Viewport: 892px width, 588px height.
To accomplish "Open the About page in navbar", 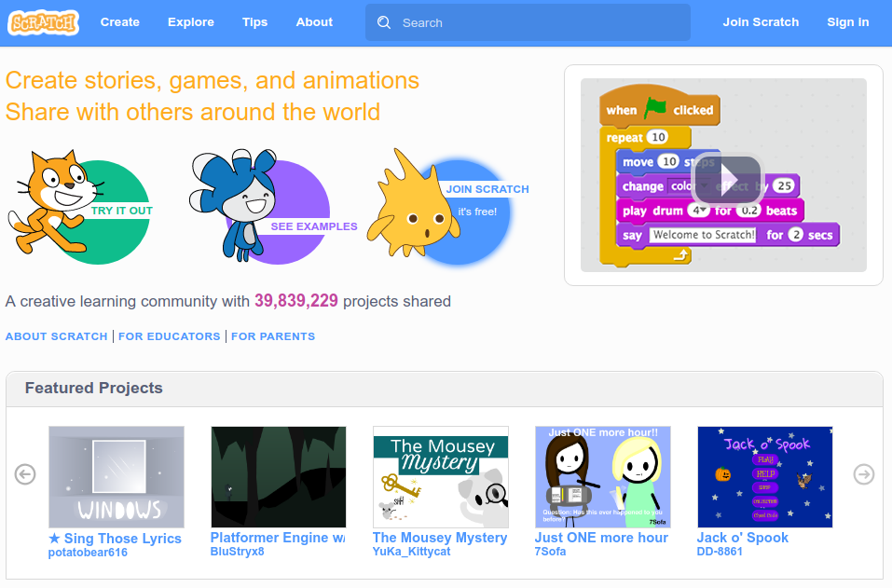I will [314, 22].
